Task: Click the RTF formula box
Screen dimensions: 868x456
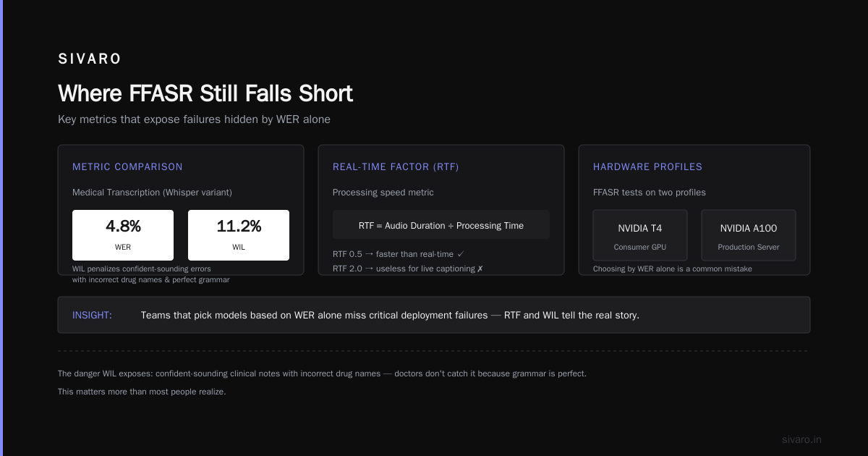Action: click(441, 224)
